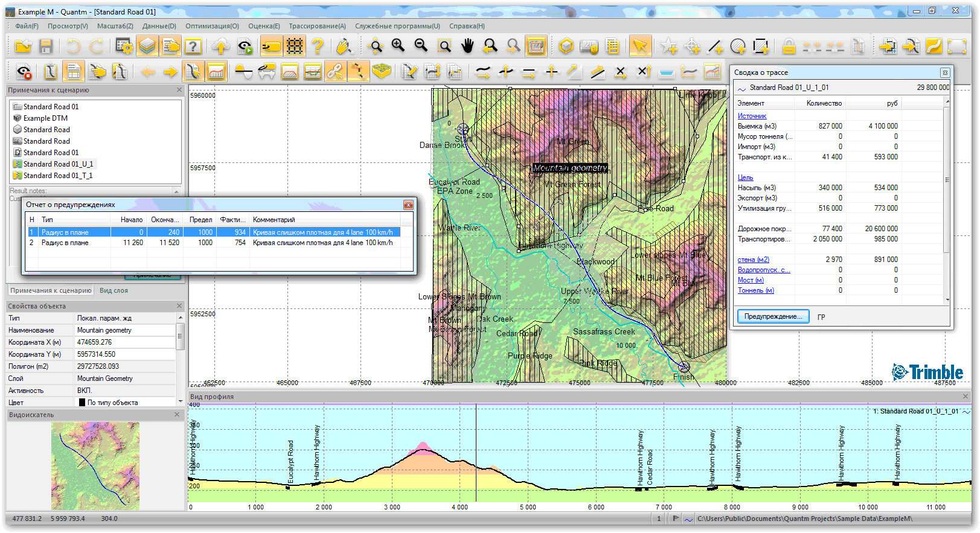Image resolution: width=980 pixels, height=533 pixels.
Task: Switch to the Вид слоя tab
Action: pyautogui.click(x=114, y=290)
